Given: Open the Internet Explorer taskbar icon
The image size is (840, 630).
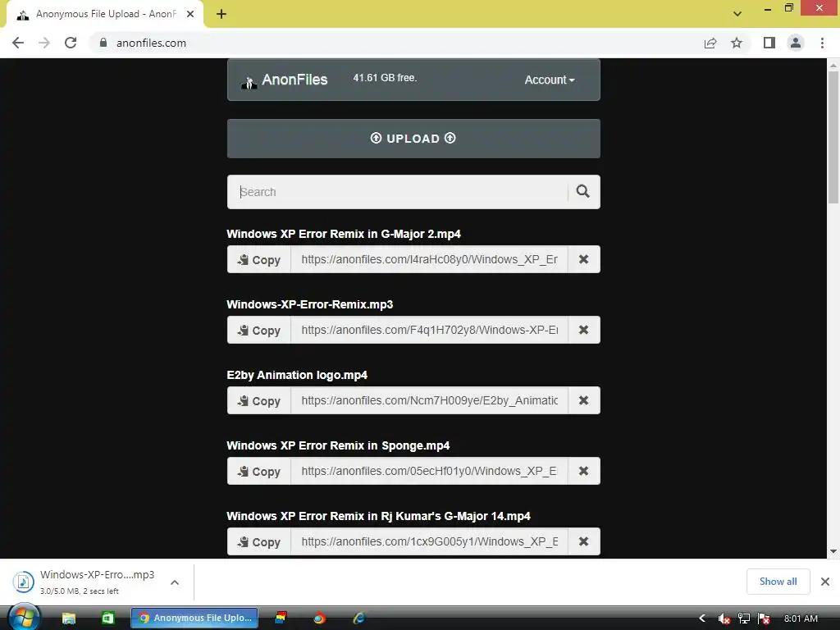Looking at the screenshot, I should tap(358, 619).
